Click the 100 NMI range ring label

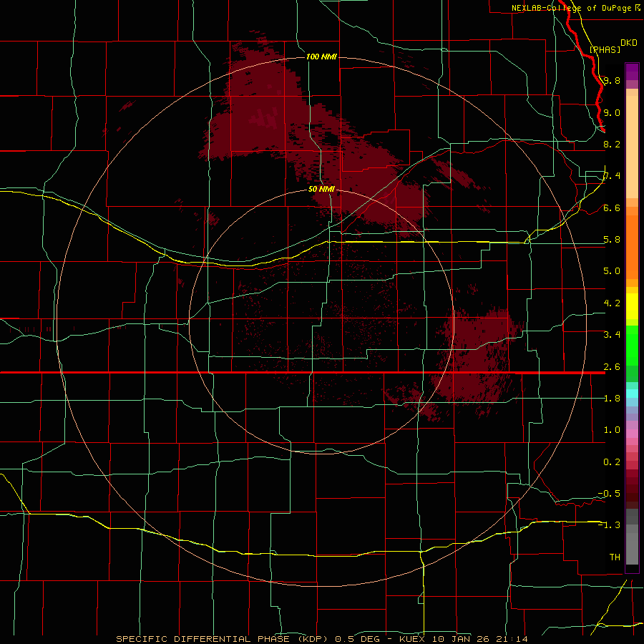pos(321,57)
